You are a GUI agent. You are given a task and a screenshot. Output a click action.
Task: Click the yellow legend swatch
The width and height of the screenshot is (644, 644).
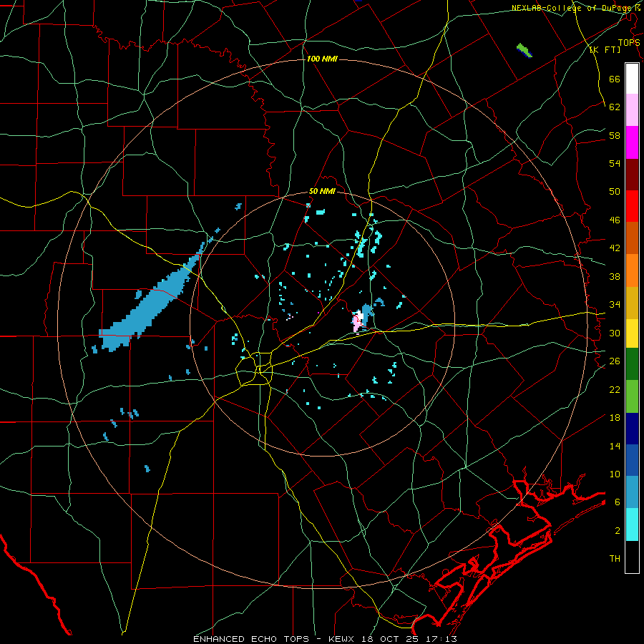pyautogui.click(x=632, y=333)
